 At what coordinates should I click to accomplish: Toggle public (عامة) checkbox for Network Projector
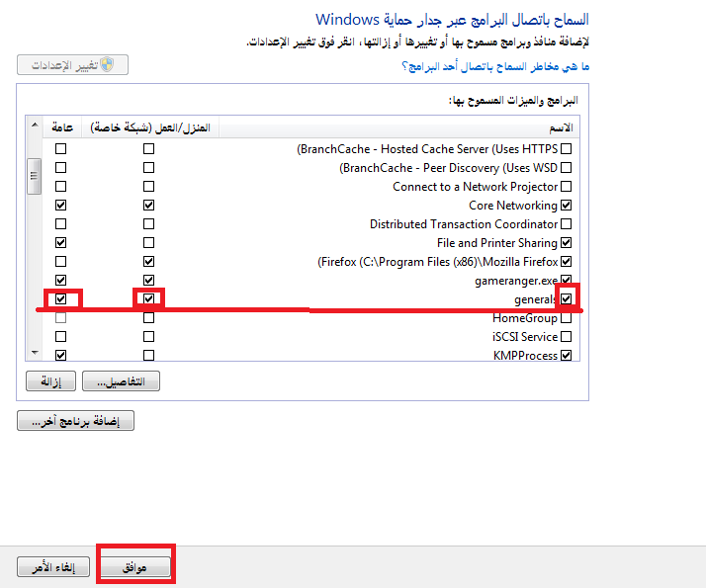[x=60, y=186]
